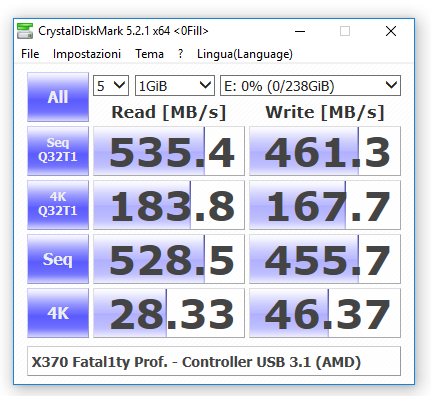Image resolution: width=431 pixels, height=396 pixels.
Task: Click the comment field with X370 Fatal1ty text
Action: pyautogui.click(x=214, y=361)
